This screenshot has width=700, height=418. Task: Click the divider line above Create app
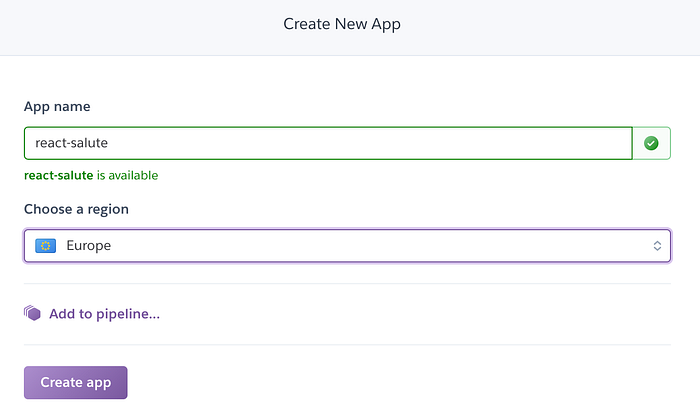pyautogui.click(x=347, y=345)
